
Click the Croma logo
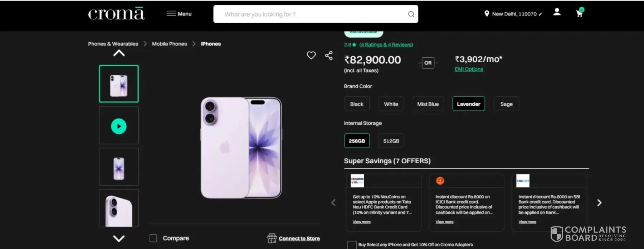pyautogui.click(x=116, y=14)
